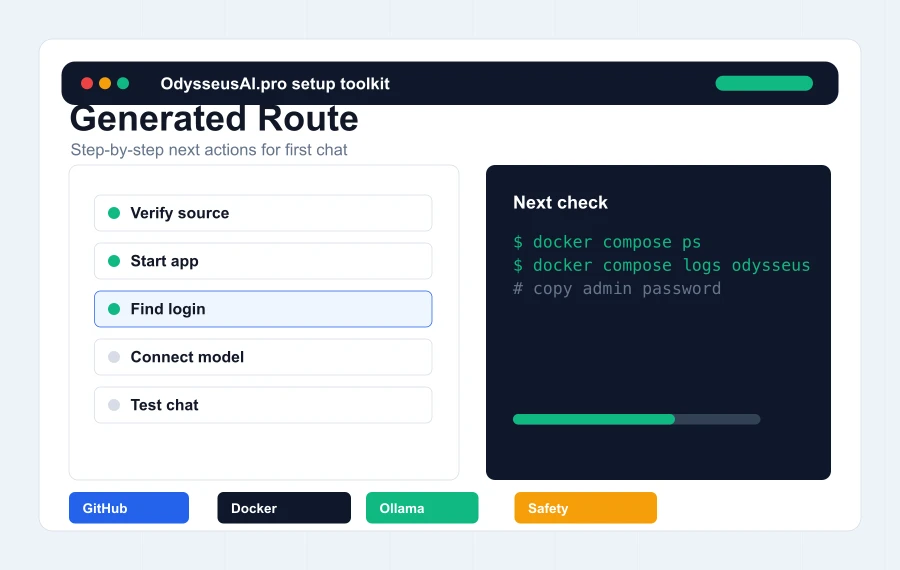Click the 'Next check' heading
Viewport: 900px width, 570px height.
(560, 203)
